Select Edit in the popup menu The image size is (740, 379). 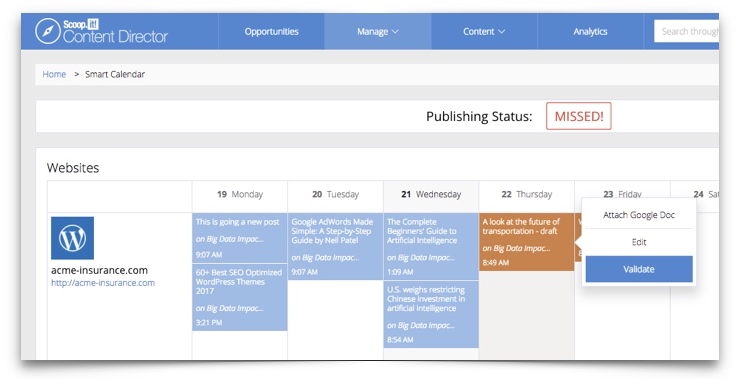coord(639,242)
